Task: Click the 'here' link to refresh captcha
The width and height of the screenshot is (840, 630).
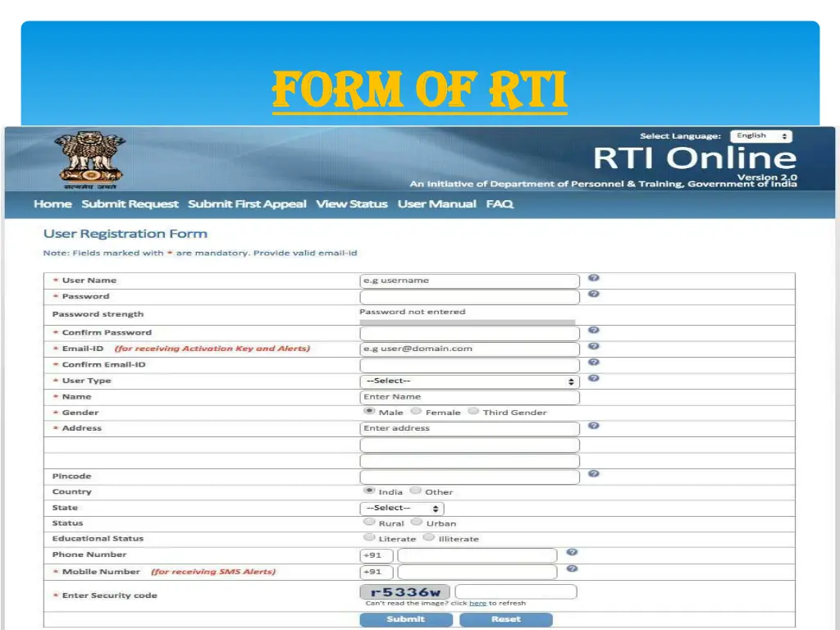Action: click(477, 604)
